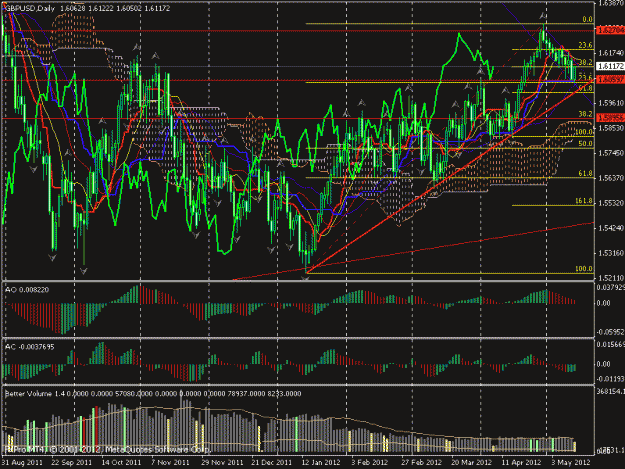Click the AO scale value 0.037929

[x=610, y=287]
